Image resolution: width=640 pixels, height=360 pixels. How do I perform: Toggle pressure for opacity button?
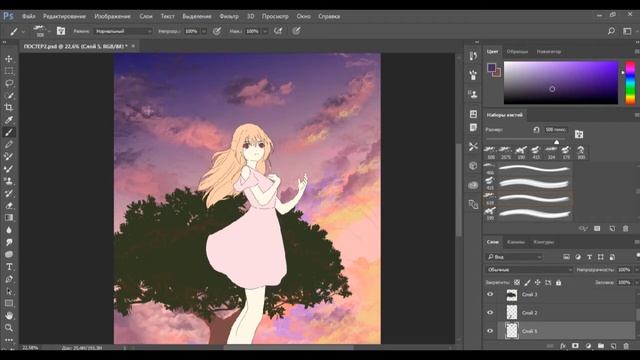tap(217, 31)
